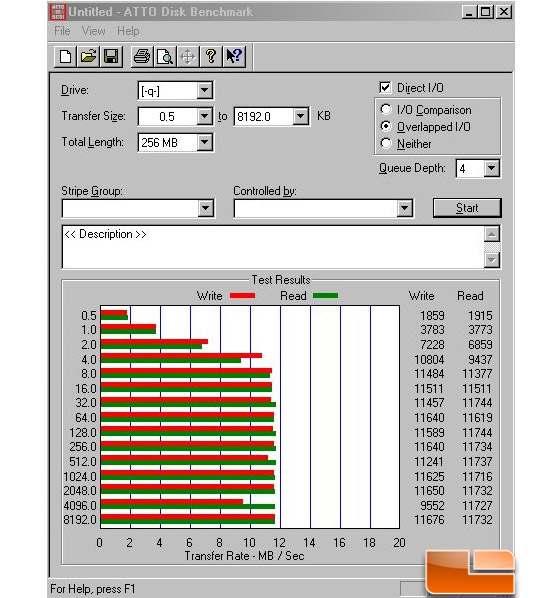This screenshot has height=598, width=550.
Task: Expand maximum Transfer Size dropdown 8192.0
Action: point(301,116)
